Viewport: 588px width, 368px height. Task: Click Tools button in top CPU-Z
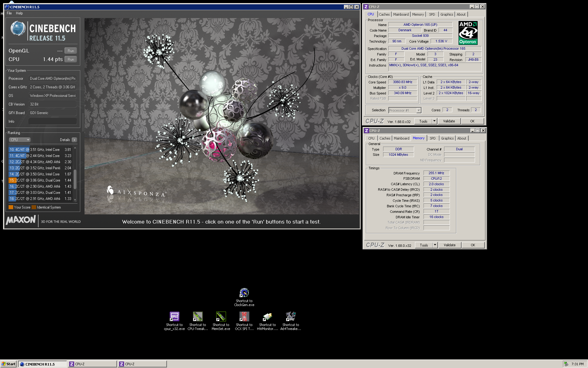coord(423,121)
